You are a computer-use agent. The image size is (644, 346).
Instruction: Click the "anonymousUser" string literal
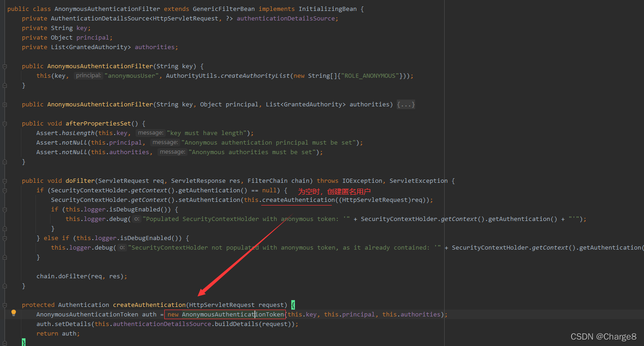(x=131, y=76)
